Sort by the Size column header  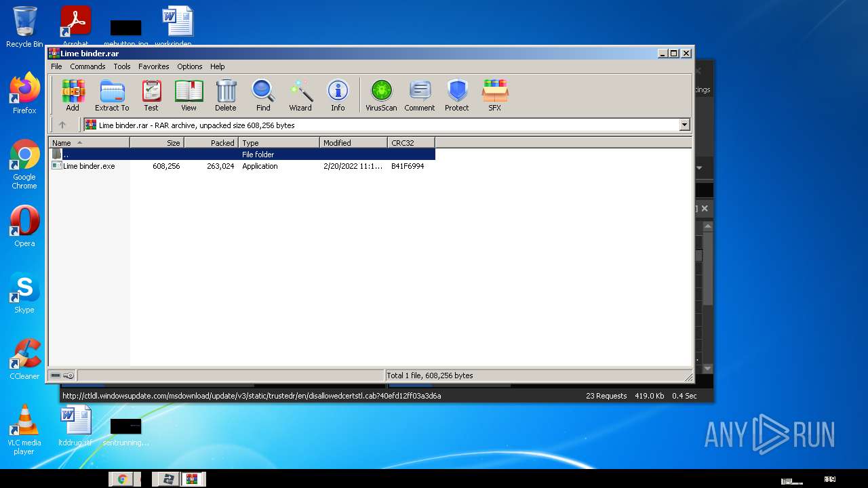click(157, 142)
